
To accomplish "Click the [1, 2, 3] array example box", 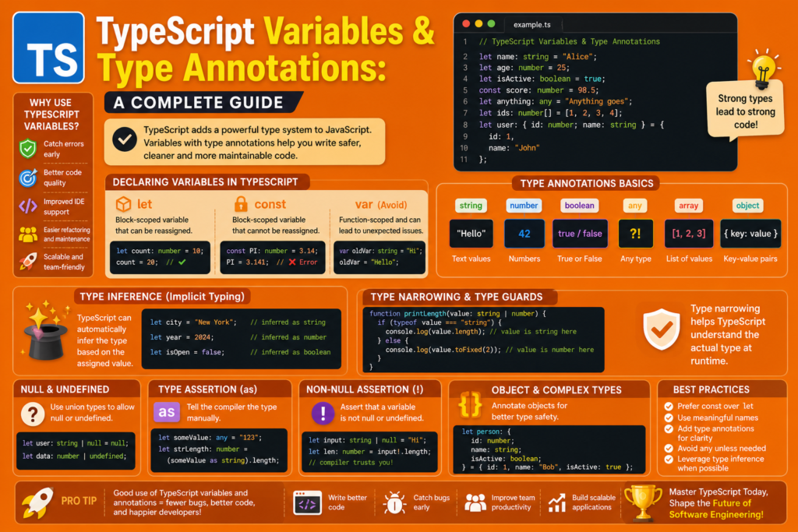I will pyautogui.click(x=689, y=234).
